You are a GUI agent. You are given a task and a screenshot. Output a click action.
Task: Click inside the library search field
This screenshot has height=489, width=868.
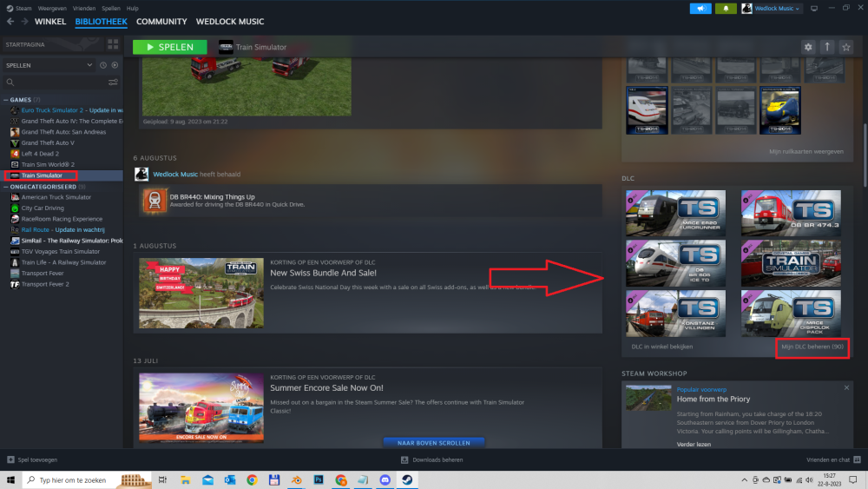point(56,83)
